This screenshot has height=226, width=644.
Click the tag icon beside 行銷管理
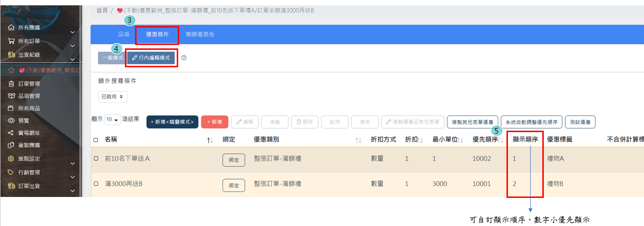pyautogui.click(x=11, y=172)
